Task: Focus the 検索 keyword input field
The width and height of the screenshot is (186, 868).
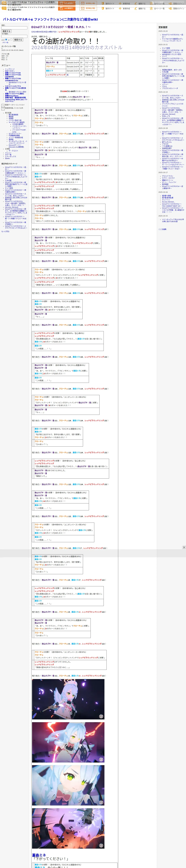Action: [14, 28]
